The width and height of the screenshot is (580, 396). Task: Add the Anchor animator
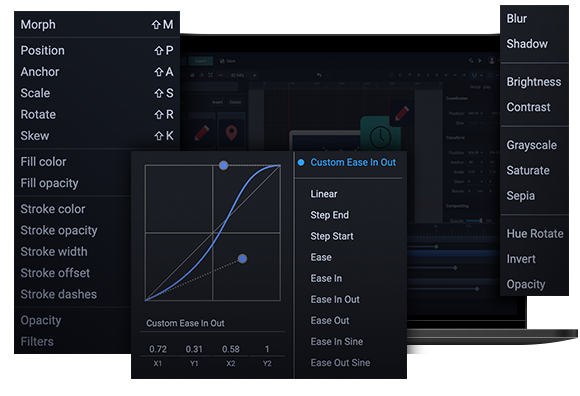[97, 72]
